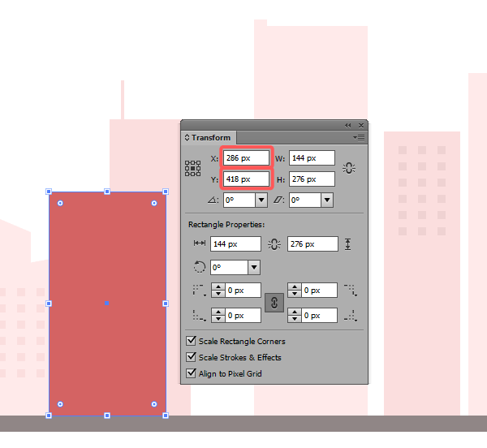Click the top-left corner widget of red rectangle
This screenshot has height=448, width=487.
(60, 203)
